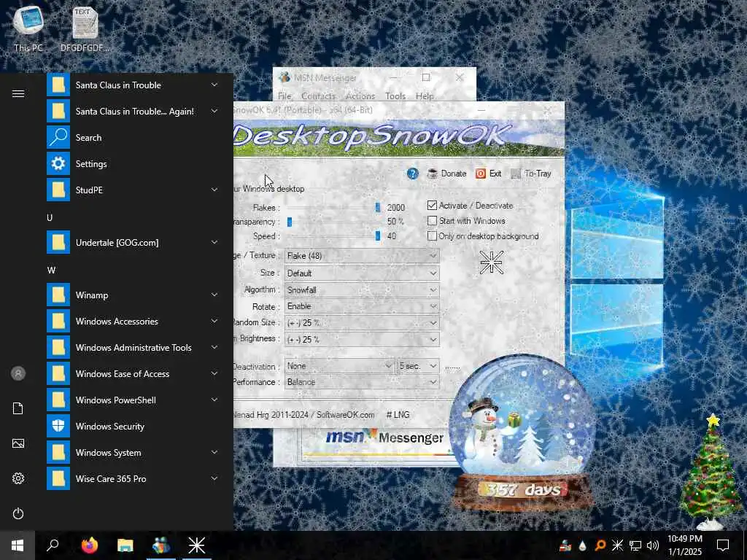Open the File menu in MSN Messenger
This screenshot has height=560, width=747.
(285, 96)
